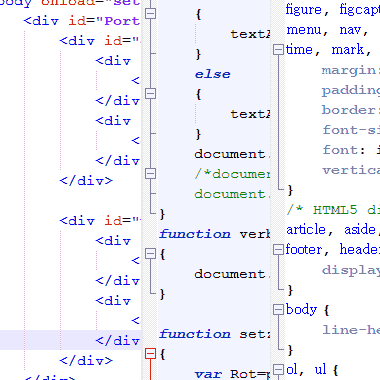Image resolution: width=380 pixels, height=380 pixels.
Task: Collapse the 'ol, ul {' CSS rule fold
Action: (278, 369)
